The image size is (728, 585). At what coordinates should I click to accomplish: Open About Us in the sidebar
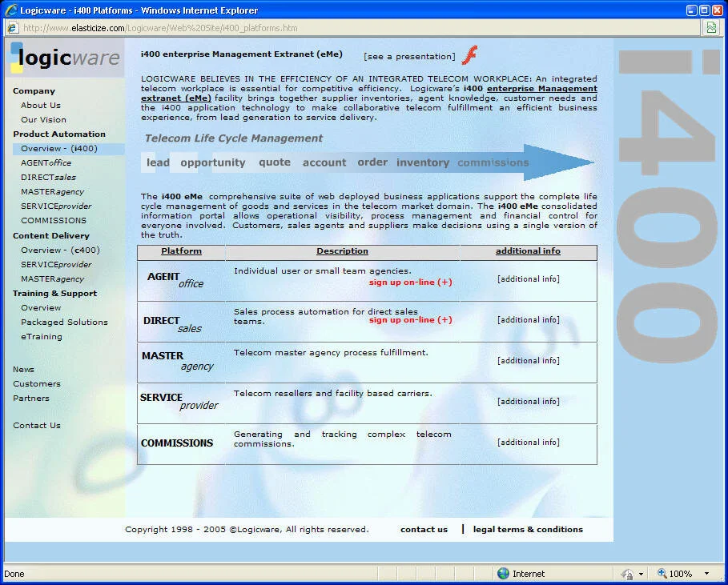click(x=40, y=106)
